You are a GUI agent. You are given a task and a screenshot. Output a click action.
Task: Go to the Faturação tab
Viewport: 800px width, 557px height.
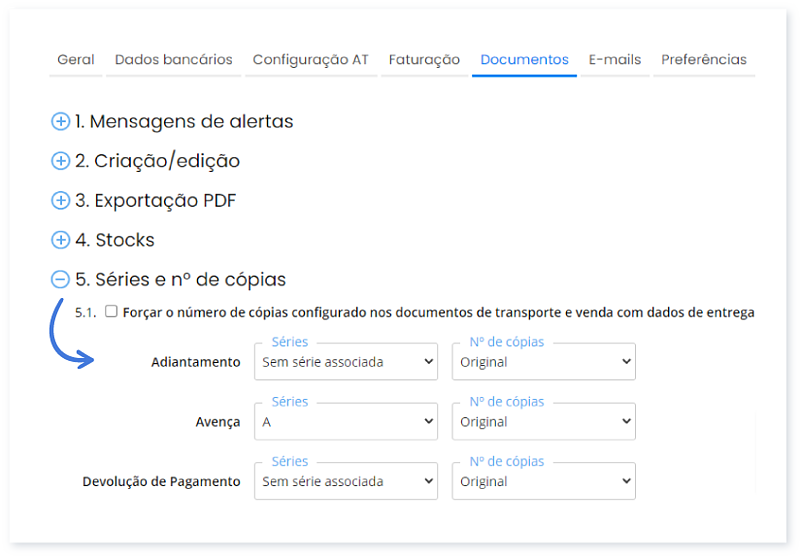click(424, 60)
